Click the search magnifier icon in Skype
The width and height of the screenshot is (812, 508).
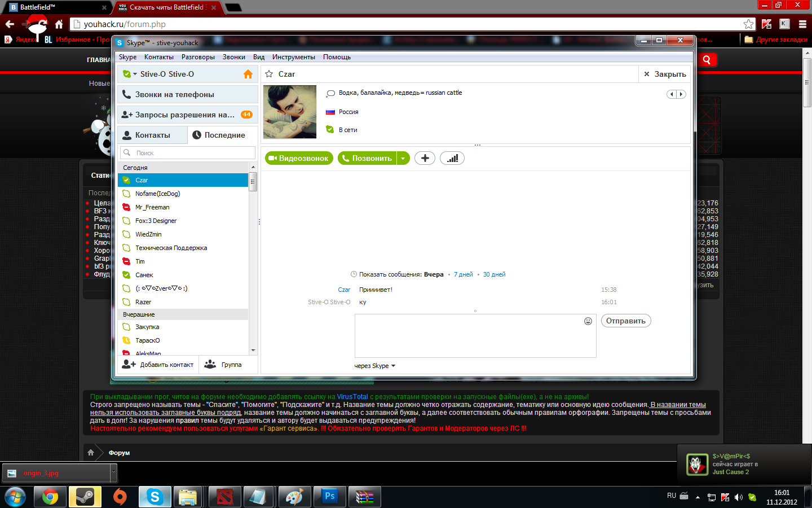(x=127, y=152)
